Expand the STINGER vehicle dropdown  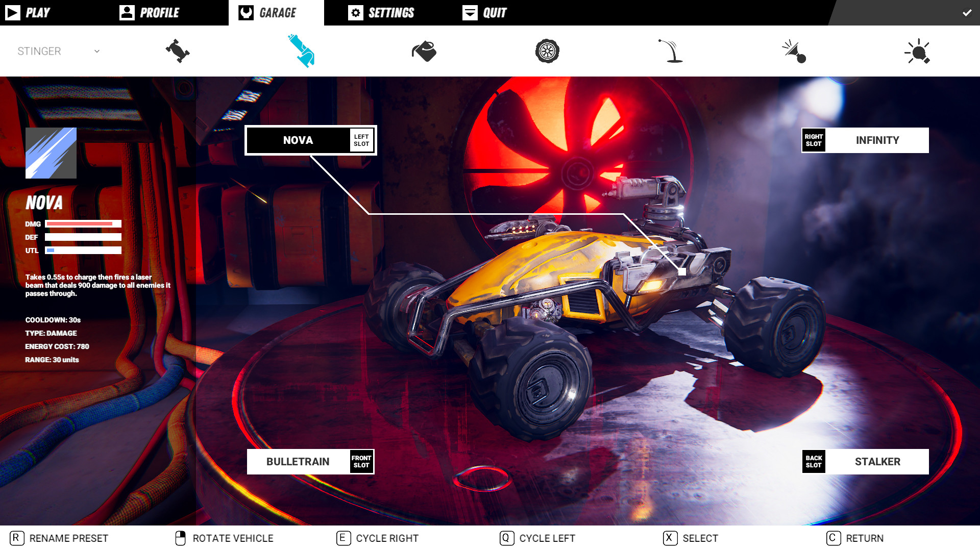[96, 51]
